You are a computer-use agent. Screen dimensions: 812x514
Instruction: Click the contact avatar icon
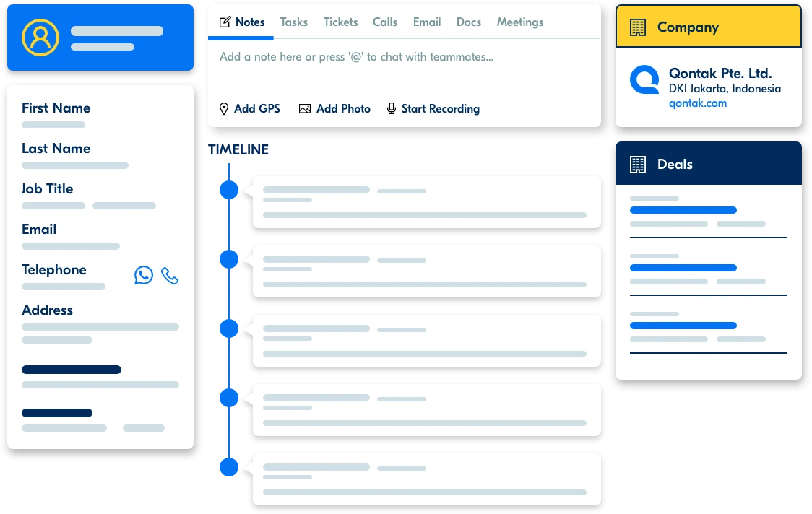point(40,38)
